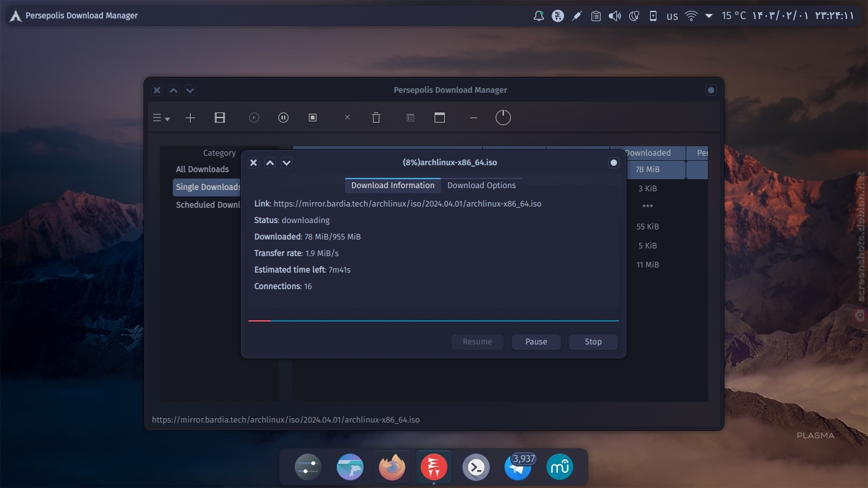Click the status bar URL at window bottom

pos(285,420)
